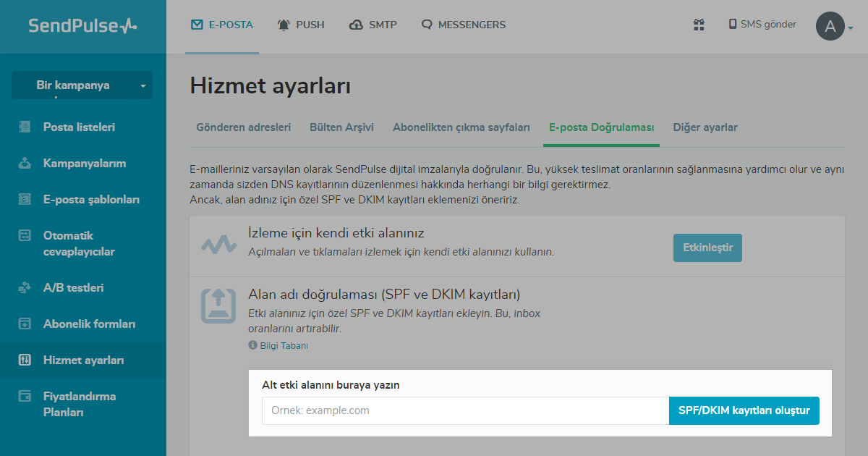This screenshot has width=868, height=456.
Task: Click the tracking domain wave icon
Action: click(x=218, y=245)
